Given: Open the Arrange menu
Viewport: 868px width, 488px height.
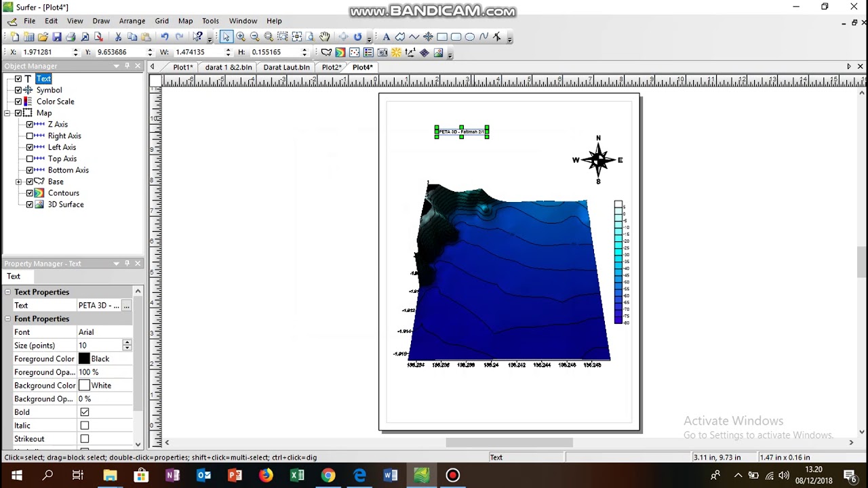Looking at the screenshot, I should point(132,21).
